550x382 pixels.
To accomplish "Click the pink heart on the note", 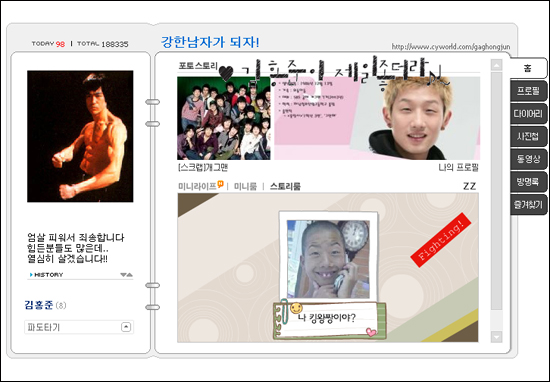I will pos(371,331).
